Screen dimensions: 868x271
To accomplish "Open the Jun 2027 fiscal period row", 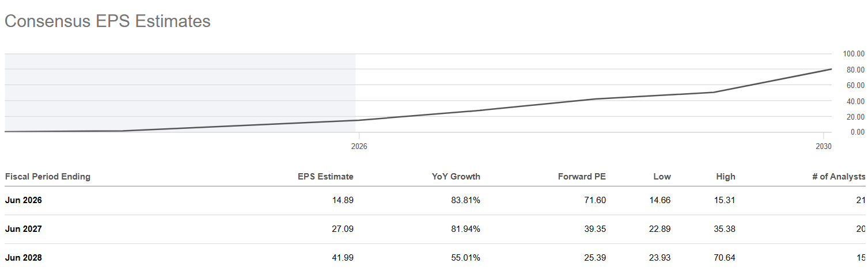I will (x=435, y=229).
